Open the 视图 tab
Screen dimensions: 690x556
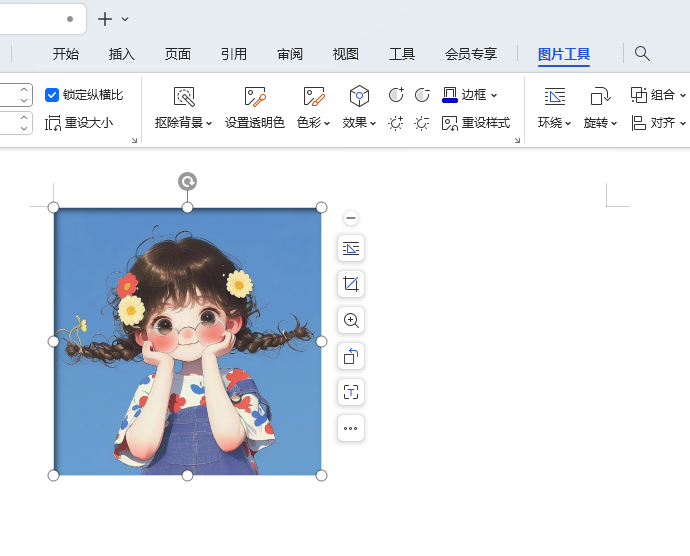pyautogui.click(x=346, y=54)
